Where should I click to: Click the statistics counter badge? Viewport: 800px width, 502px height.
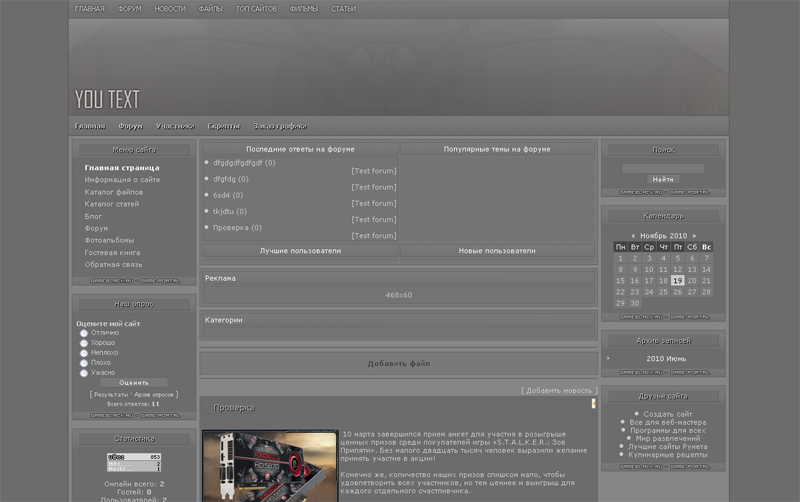(134, 463)
